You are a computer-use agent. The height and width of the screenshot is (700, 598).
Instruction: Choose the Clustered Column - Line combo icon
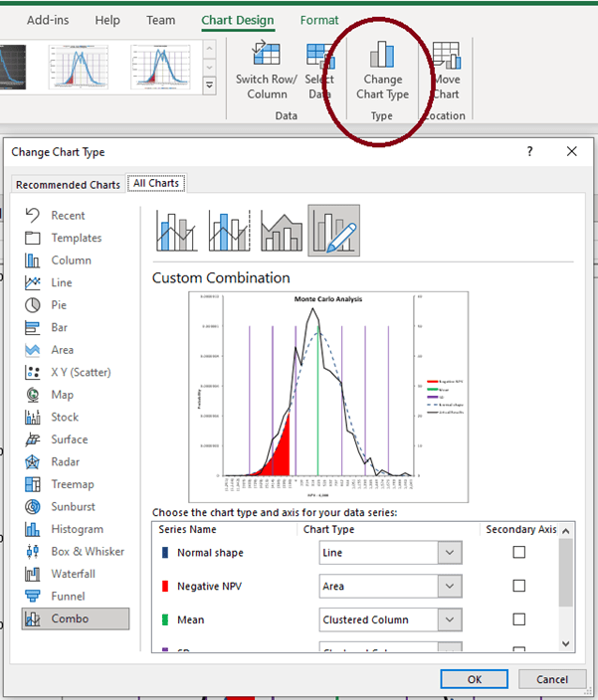(x=177, y=231)
